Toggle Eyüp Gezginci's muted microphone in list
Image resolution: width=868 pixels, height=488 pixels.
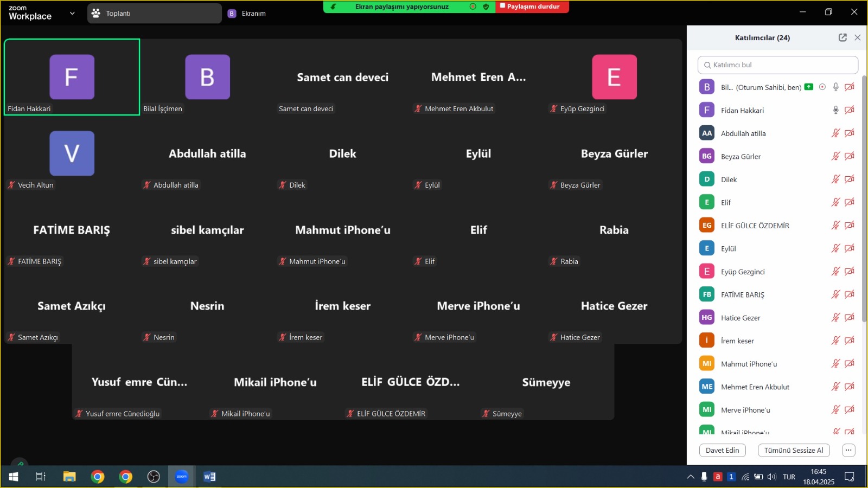click(835, 271)
